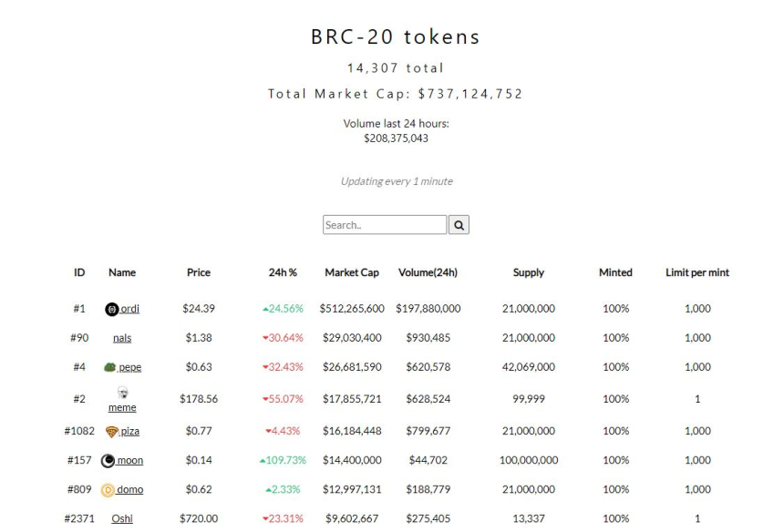The height and width of the screenshot is (532, 784).
Task: Sort by the 24h % column header
Action: pyautogui.click(x=283, y=271)
